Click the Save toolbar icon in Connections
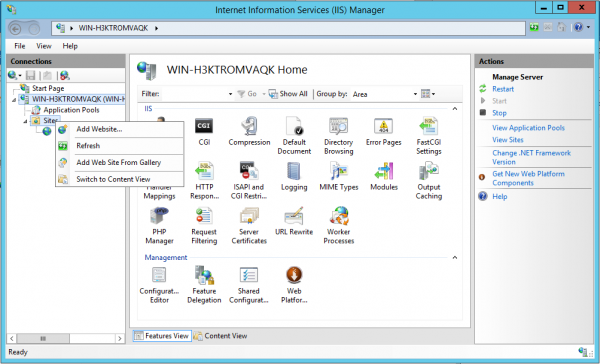The width and height of the screenshot is (600, 364). tap(30, 75)
